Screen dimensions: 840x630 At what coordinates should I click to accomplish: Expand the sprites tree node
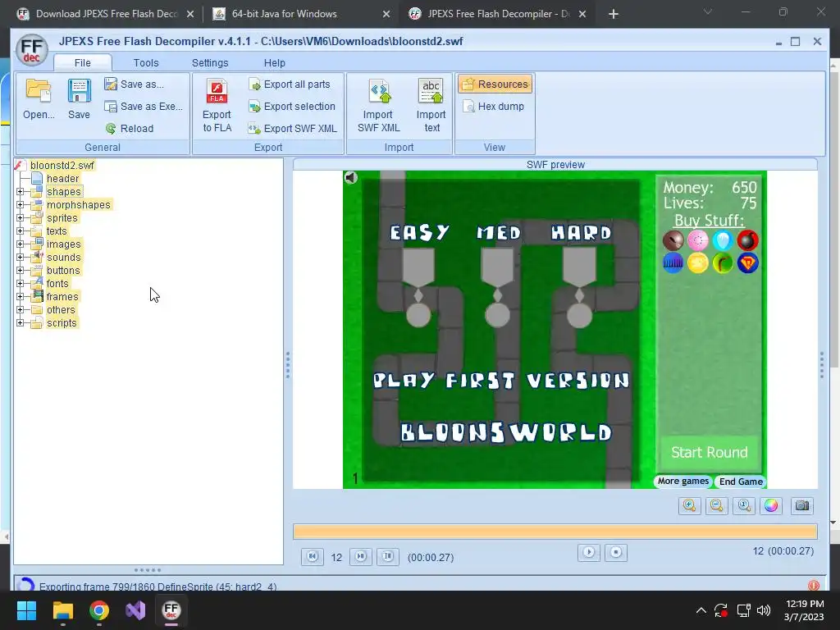point(21,218)
